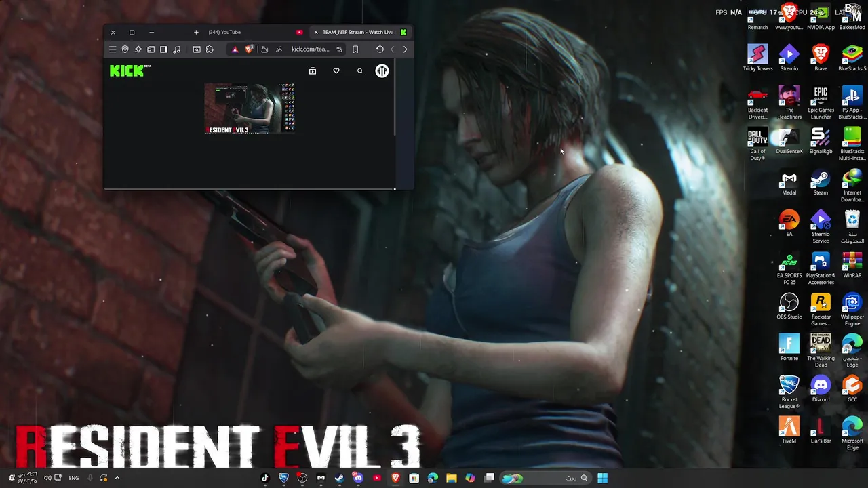
Task: Open the Stremio desktop shortcut
Action: click(x=789, y=59)
